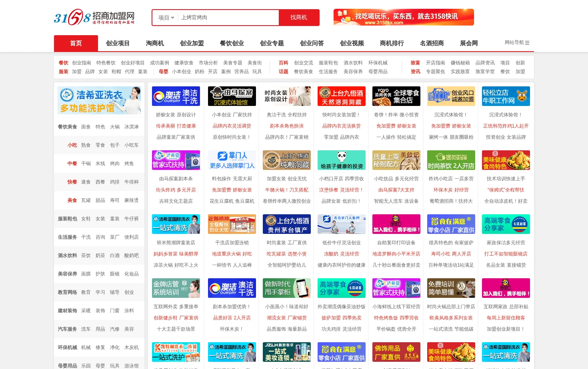Viewport: 588px width, 369px height.
Task: Click the 3158招商加盟网 logo
Action: coord(94,17)
